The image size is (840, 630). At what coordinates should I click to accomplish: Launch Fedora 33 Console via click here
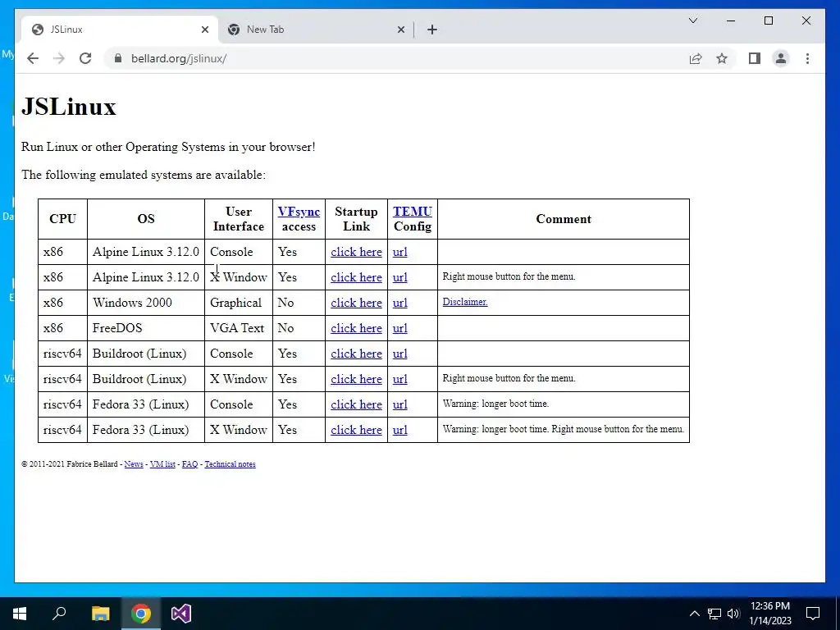[x=356, y=404]
